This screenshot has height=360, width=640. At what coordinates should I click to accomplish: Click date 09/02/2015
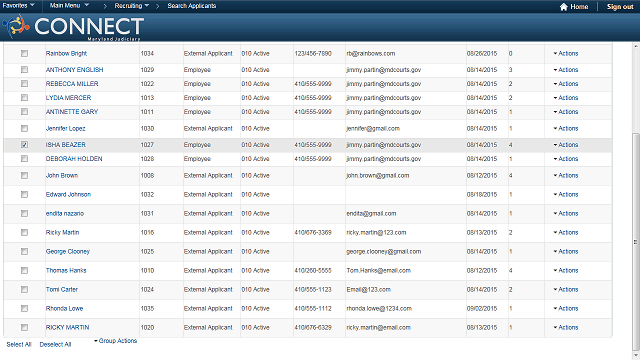(x=482, y=309)
